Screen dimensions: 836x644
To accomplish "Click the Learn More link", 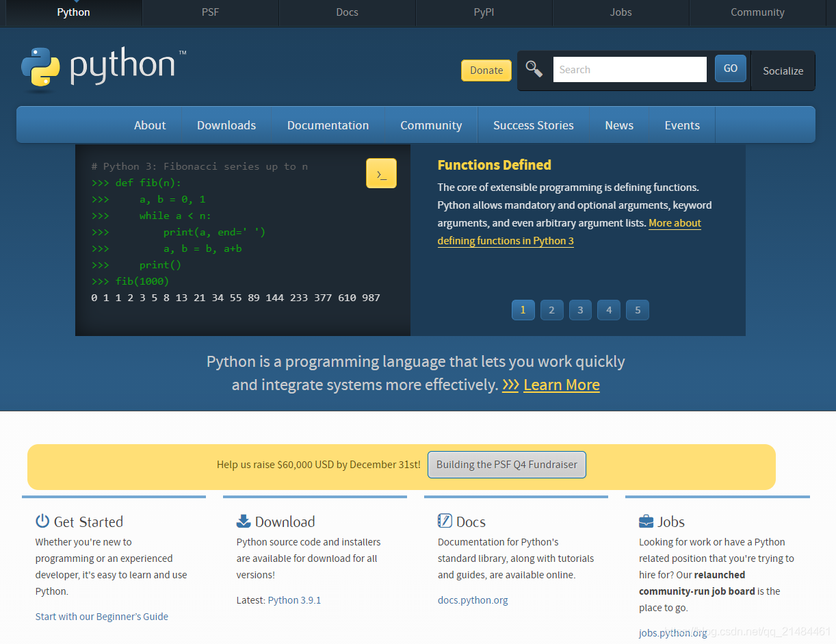I will coord(562,385).
